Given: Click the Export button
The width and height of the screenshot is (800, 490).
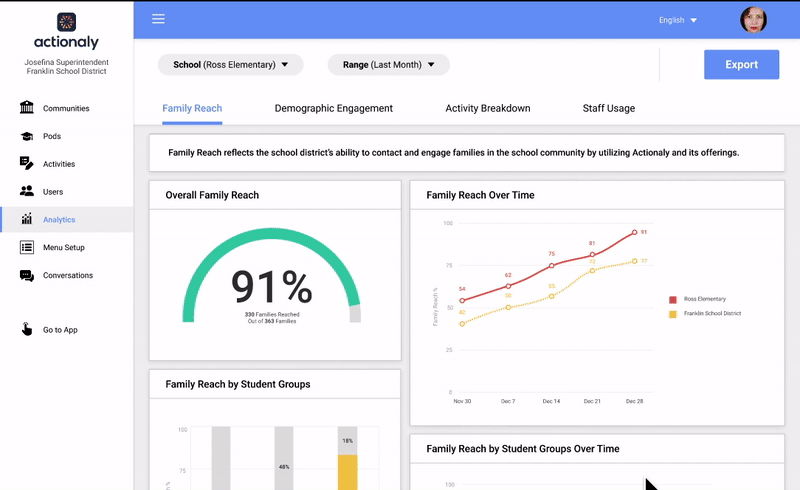Looking at the screenshot, I should pos(741,64).
